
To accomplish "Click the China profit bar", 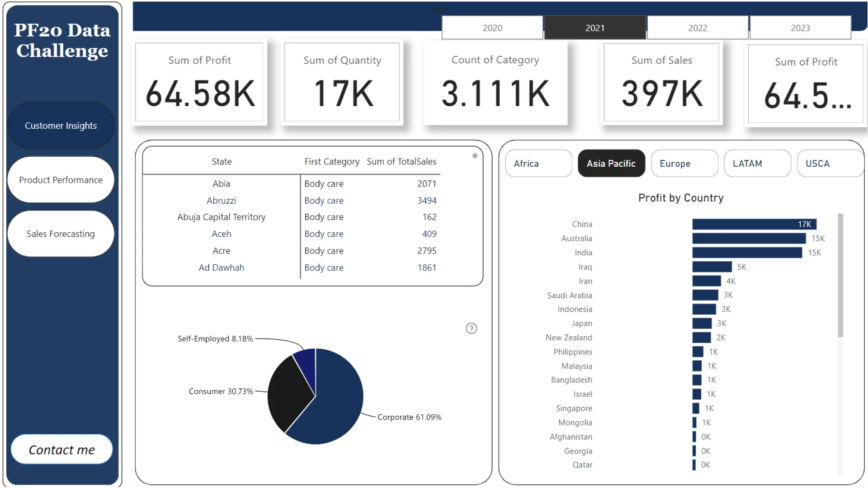I will tap(754, 224).
